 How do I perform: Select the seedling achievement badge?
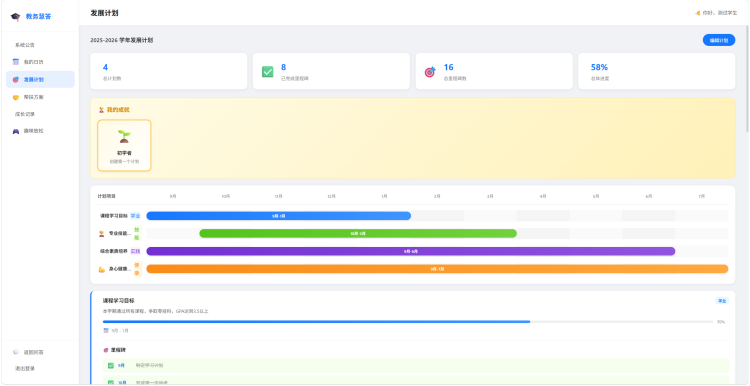point(124,145)
